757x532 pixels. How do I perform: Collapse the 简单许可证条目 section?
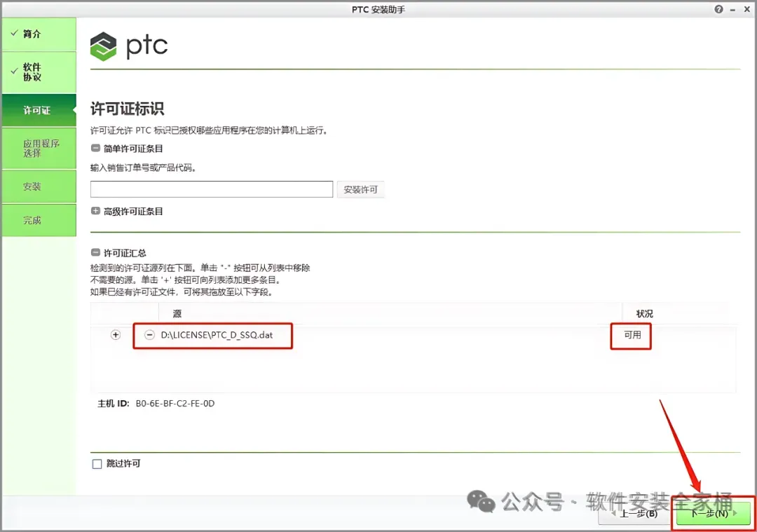coord(95,148)
